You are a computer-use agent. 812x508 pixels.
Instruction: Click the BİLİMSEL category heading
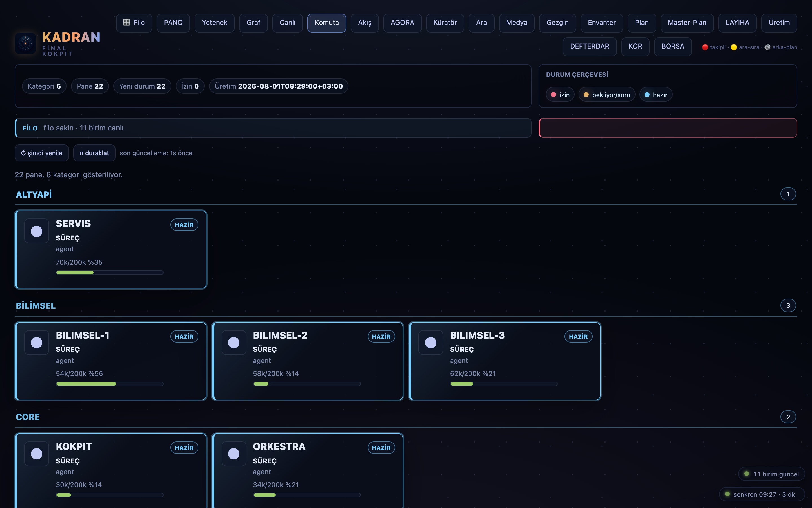tap(36, 306)
